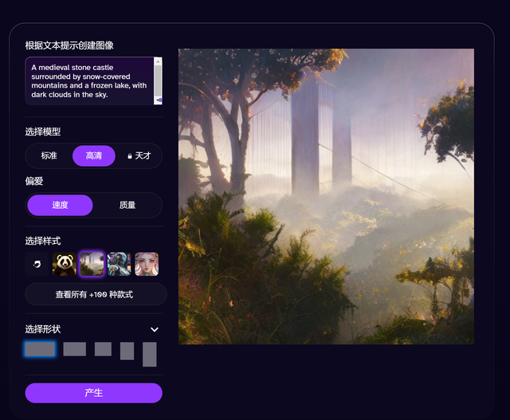Screen dimensions: 510x420
Task: Set preference to 质量
Action: pyautogui.click(x=127, y=205)
